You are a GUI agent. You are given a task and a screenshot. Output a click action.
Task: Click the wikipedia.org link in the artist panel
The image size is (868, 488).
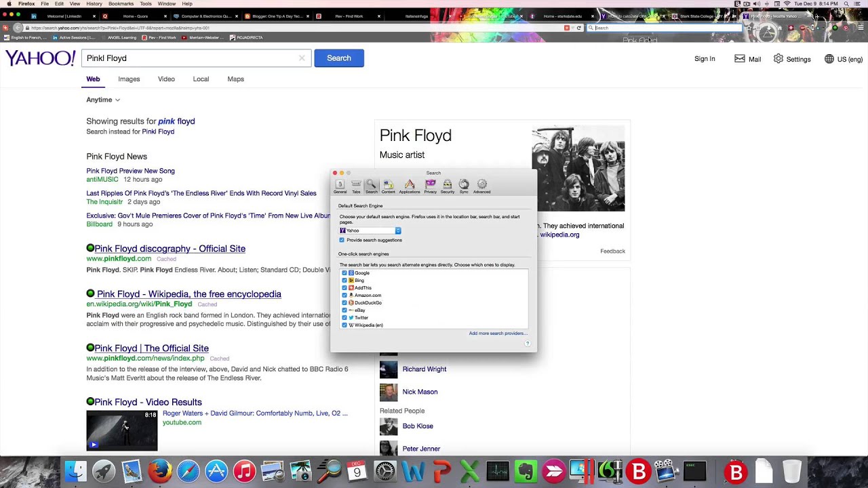(x=559, y=235)
